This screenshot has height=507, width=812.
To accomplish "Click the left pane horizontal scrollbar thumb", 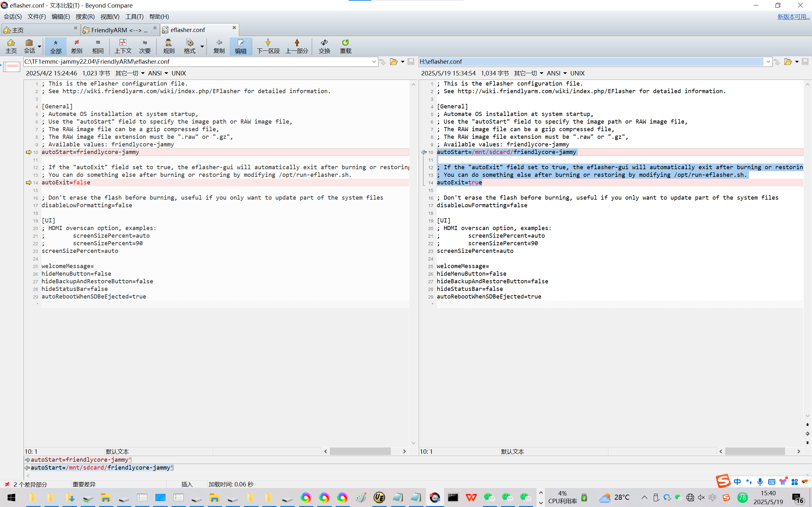I will (360, 451).
